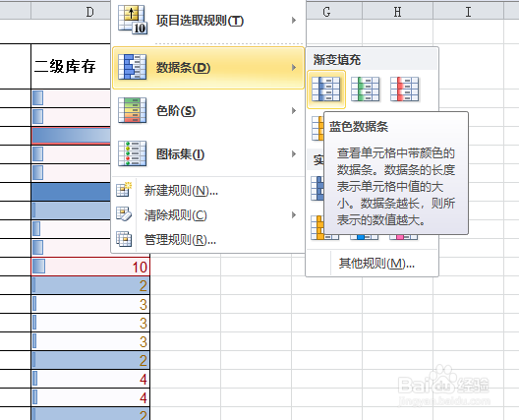
Task: Click the 二级库存 header cell
Action: [x=71, y=66]
